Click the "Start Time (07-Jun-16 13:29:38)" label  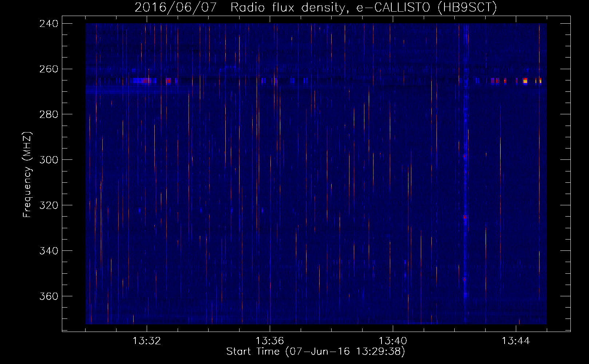tap(316, 352)
